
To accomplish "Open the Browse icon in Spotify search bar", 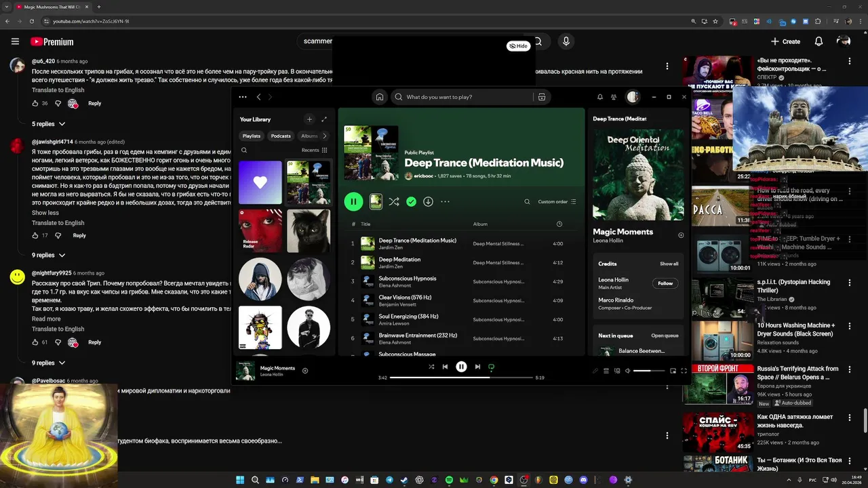I will [x=541, y=97].
